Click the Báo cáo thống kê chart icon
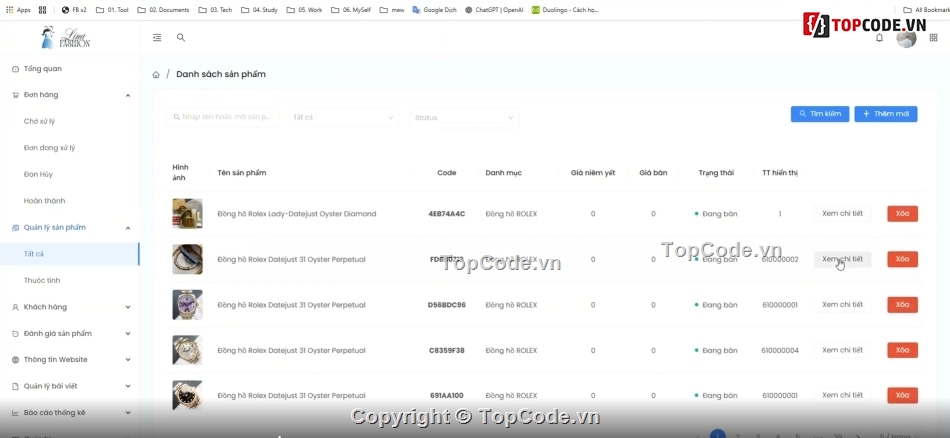Image resolution: width=950 pixels, height=438 pixels. coord(15,413)
